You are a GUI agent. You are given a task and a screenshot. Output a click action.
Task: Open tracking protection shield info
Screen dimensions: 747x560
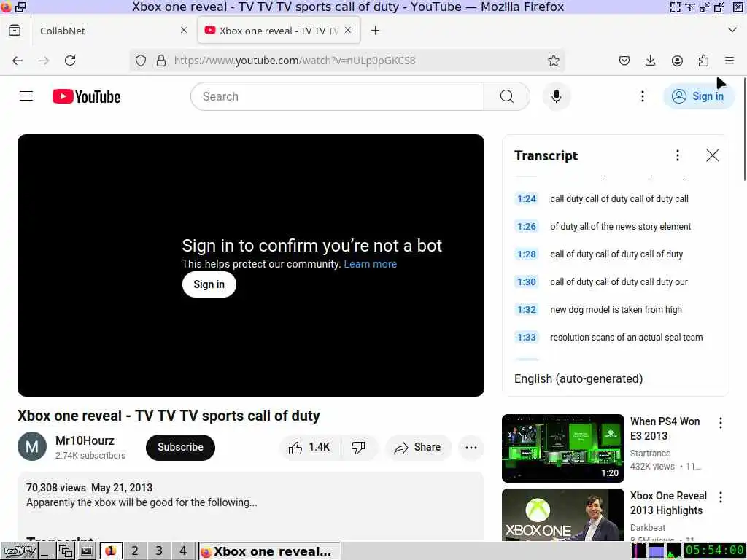click(141, 61)
